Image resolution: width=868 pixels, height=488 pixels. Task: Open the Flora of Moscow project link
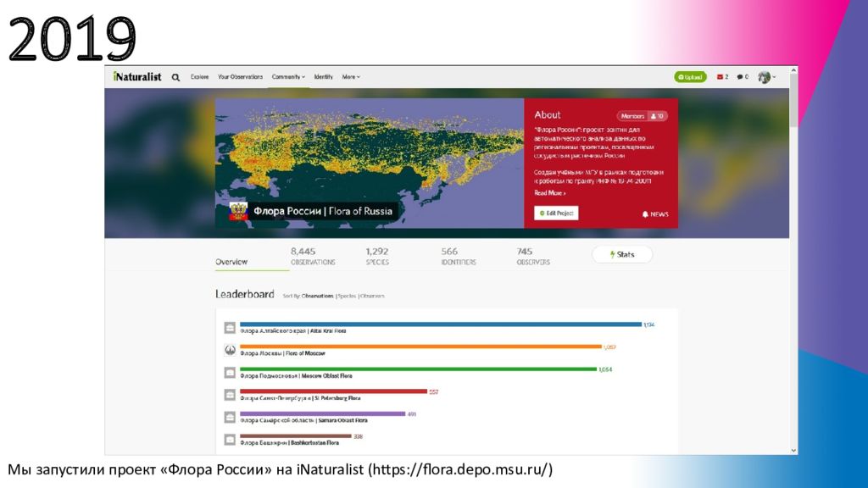(282, 353)
